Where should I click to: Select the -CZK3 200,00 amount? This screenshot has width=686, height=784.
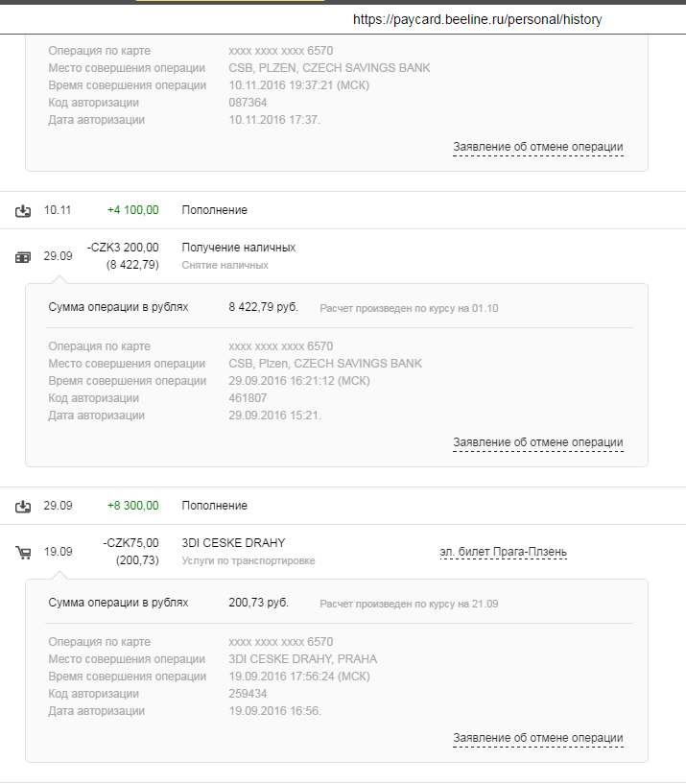coord(123,248)
